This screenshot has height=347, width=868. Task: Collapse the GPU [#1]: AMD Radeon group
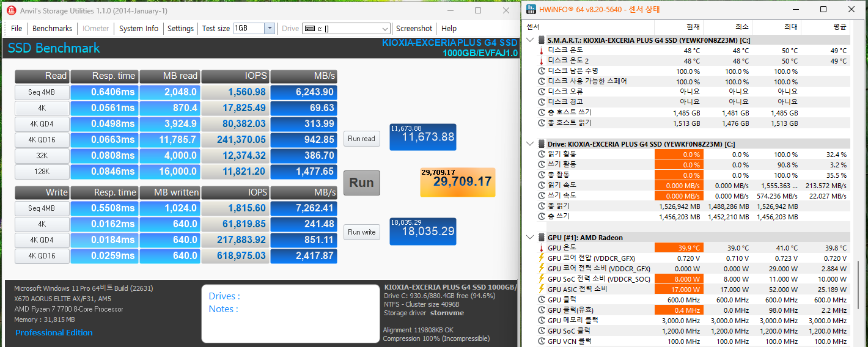[529, 238]
